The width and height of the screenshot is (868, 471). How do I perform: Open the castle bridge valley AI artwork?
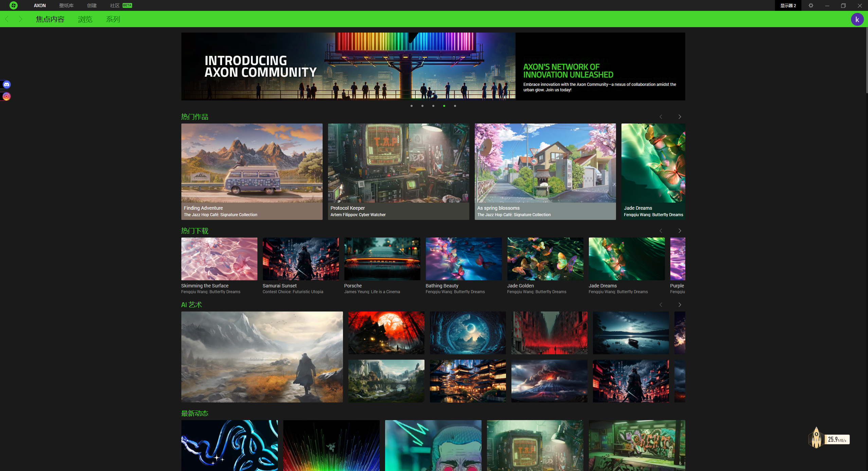[x=386, y=381]
